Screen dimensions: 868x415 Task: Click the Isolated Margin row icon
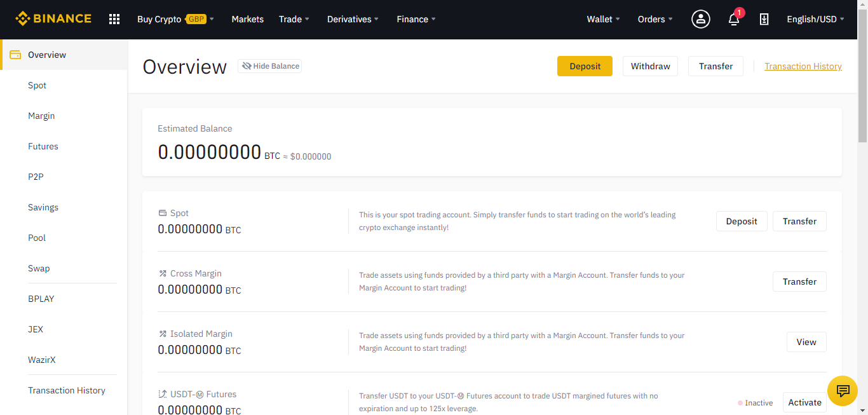(162, 334)
